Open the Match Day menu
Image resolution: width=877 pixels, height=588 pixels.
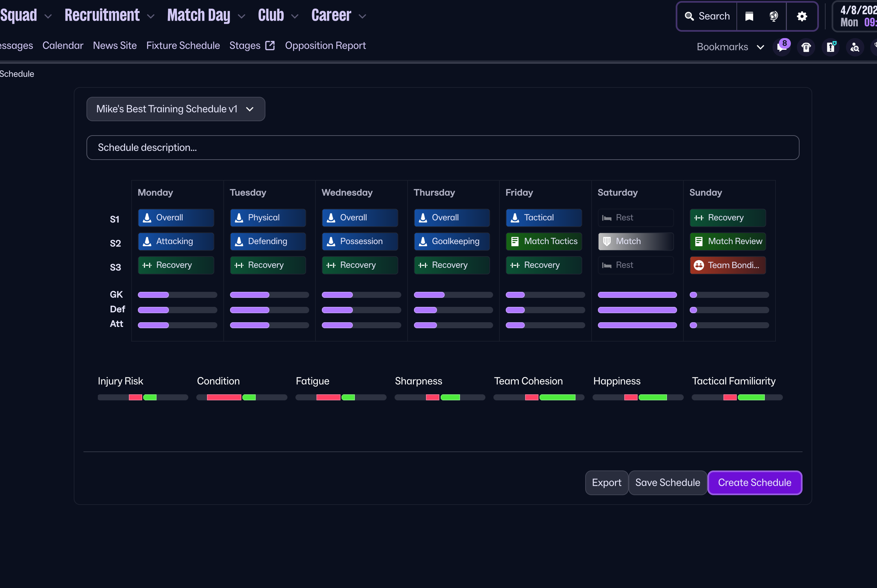199,15
